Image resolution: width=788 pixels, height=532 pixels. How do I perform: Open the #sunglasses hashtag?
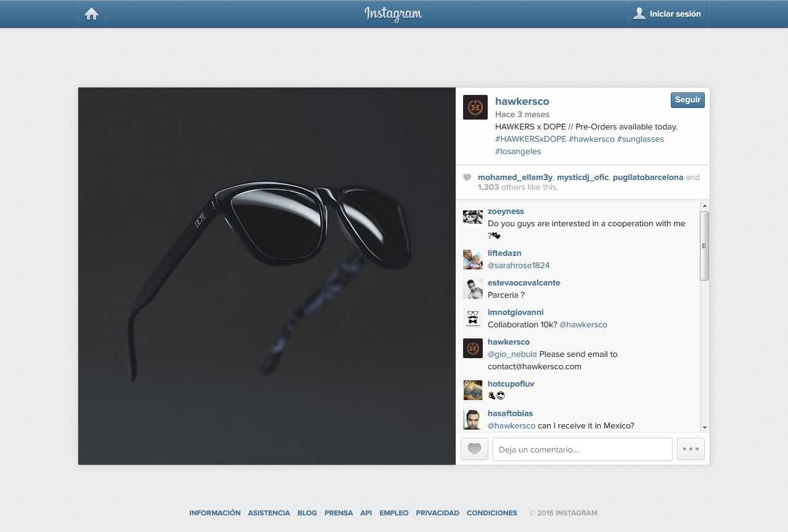[640, 139]
